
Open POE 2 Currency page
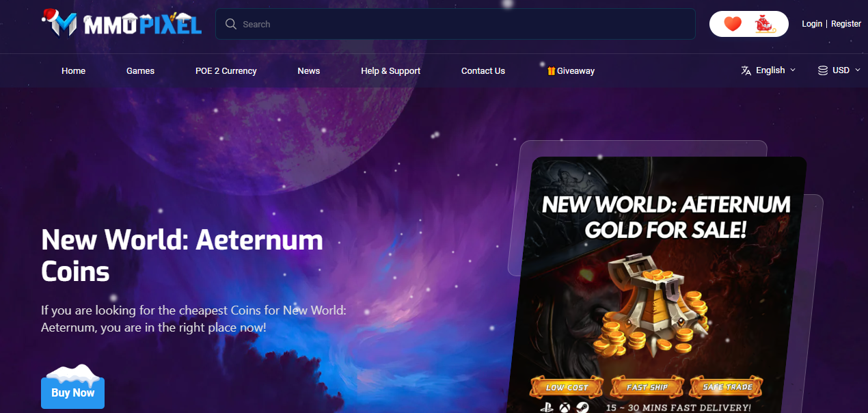pos(226,71)
